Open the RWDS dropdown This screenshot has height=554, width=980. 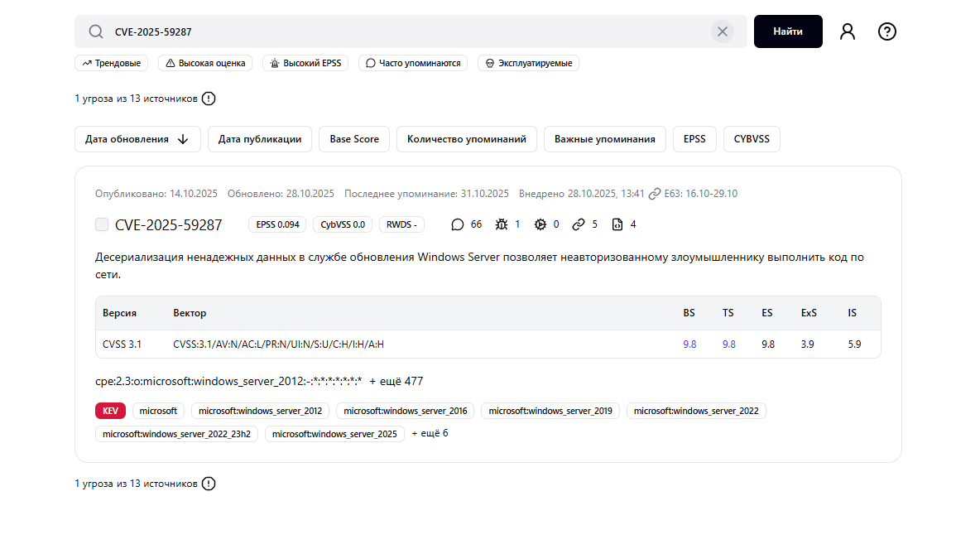[x=401, y=224]
